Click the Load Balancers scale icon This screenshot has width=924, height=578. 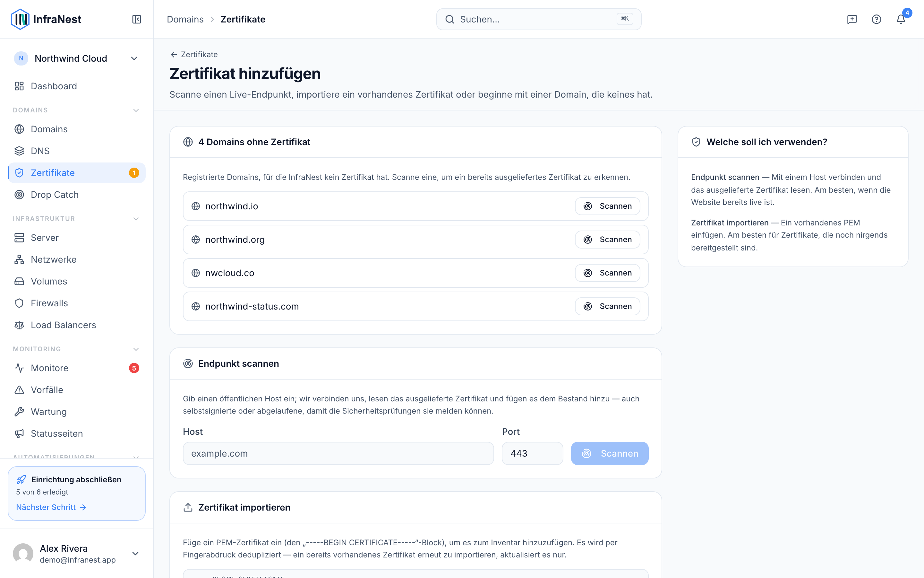click(x=19, y=325)
